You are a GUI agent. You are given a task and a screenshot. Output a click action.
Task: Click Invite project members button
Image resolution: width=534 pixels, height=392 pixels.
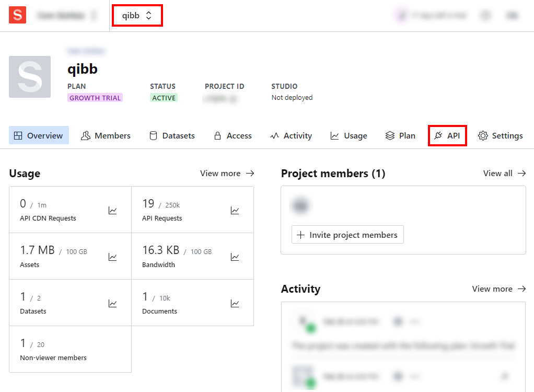tap(347, 235)
